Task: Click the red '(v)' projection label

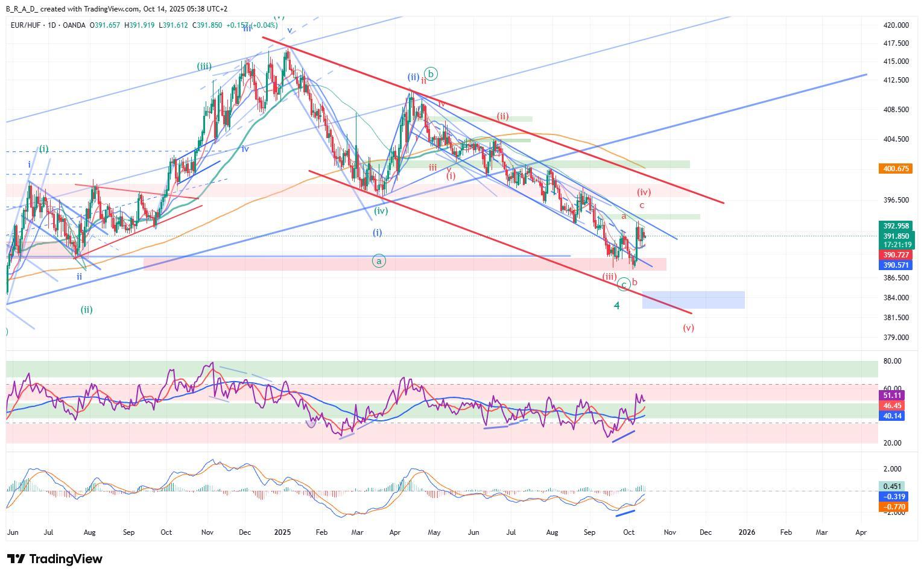Action: tap(688, 328)
